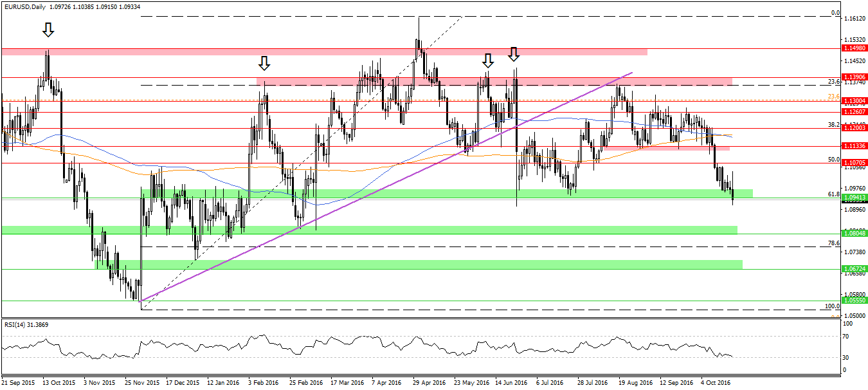Viewport: 868px width, 390px height.
Task: Select the 78.6 Fibonacci level label
Action: (x=833, y=243)
